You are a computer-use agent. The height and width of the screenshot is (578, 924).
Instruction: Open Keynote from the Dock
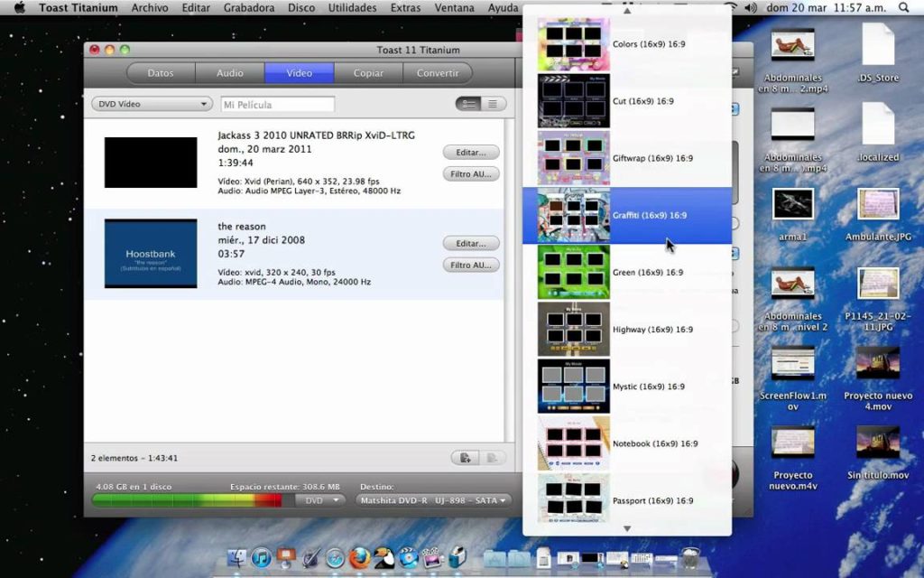[x=286, y=558]
